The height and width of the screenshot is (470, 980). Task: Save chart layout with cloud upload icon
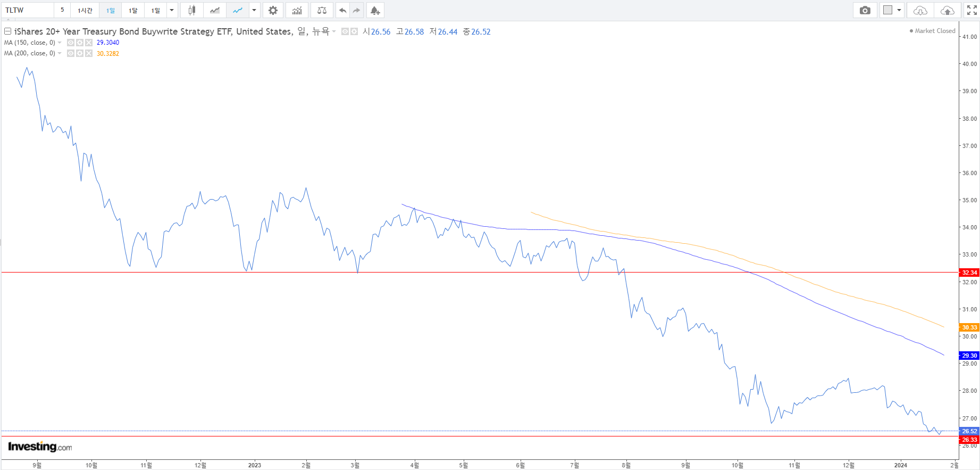coord(948,10)
